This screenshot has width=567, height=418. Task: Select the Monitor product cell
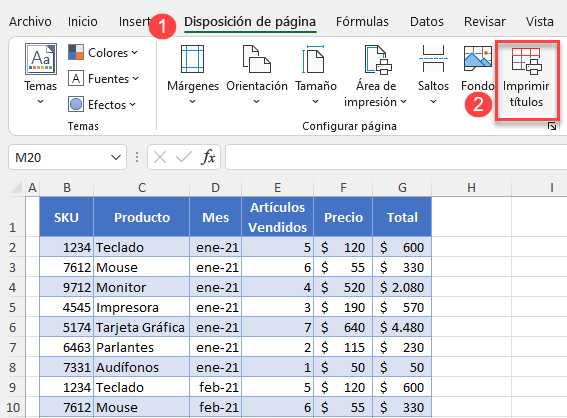[142, 287]
